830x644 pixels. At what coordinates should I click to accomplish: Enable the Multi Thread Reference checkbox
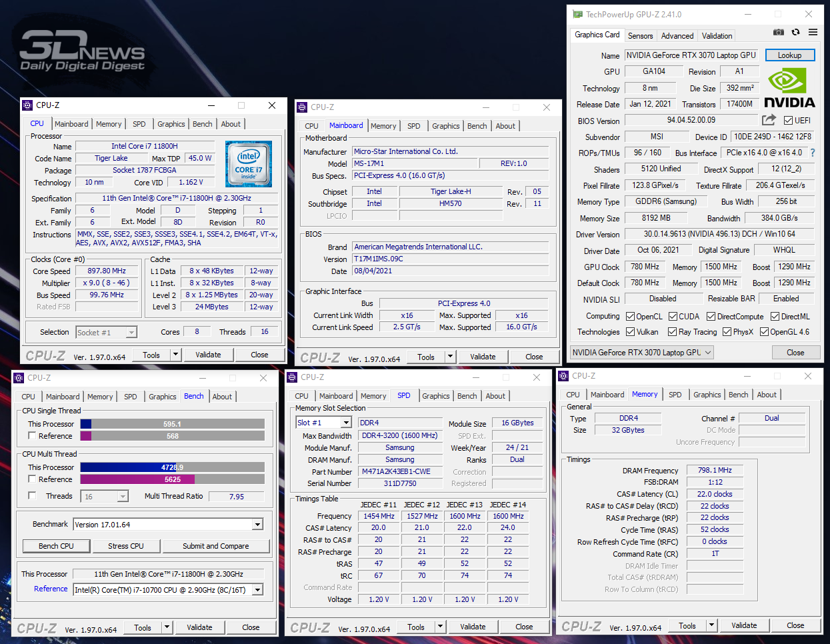[32, 479]
